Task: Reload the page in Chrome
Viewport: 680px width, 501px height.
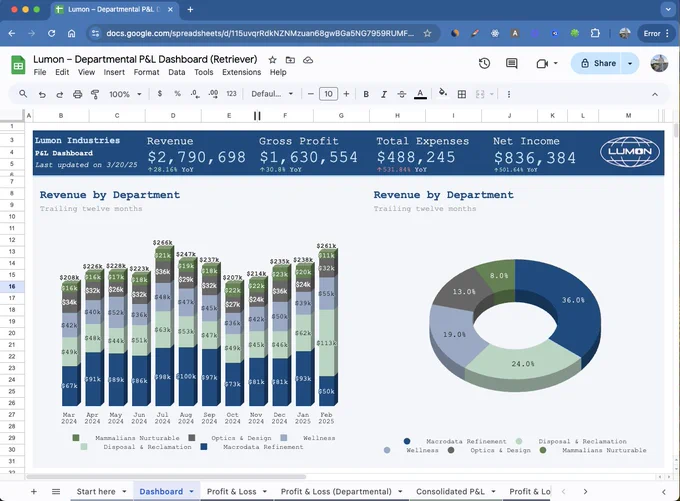Action: coord(52,33)
